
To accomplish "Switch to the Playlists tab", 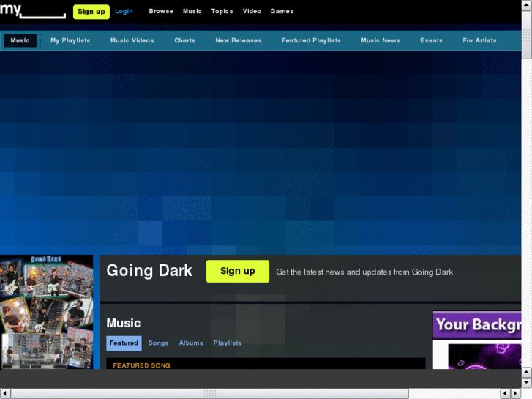I will pyautogui.click(x=228, y=343).
